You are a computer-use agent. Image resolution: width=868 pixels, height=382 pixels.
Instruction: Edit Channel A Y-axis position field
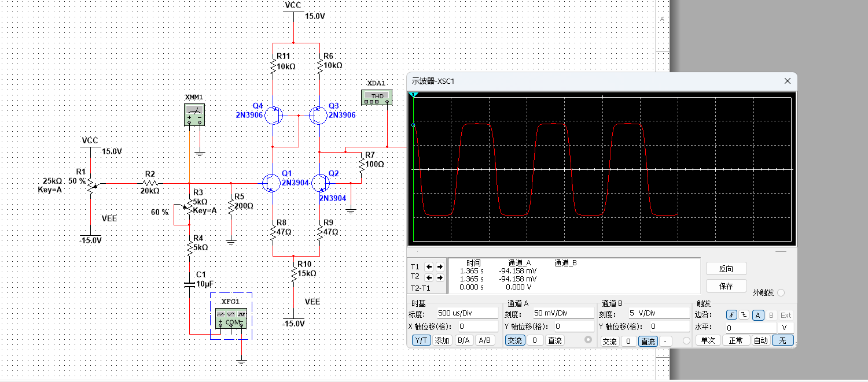575,327
